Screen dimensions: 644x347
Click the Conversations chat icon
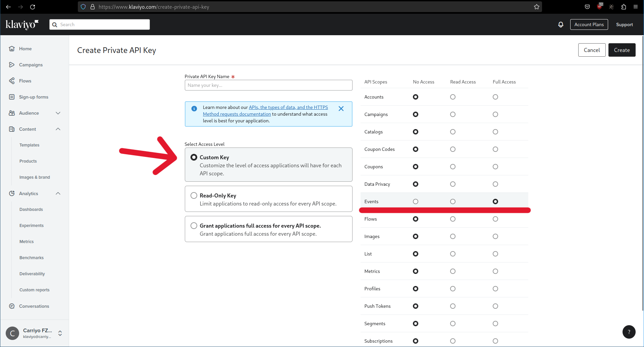click(12, 306)
